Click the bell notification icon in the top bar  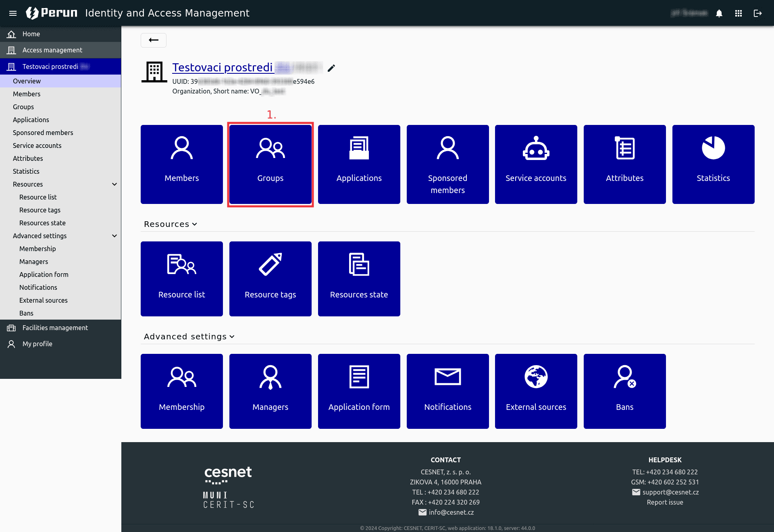(719, 13)
